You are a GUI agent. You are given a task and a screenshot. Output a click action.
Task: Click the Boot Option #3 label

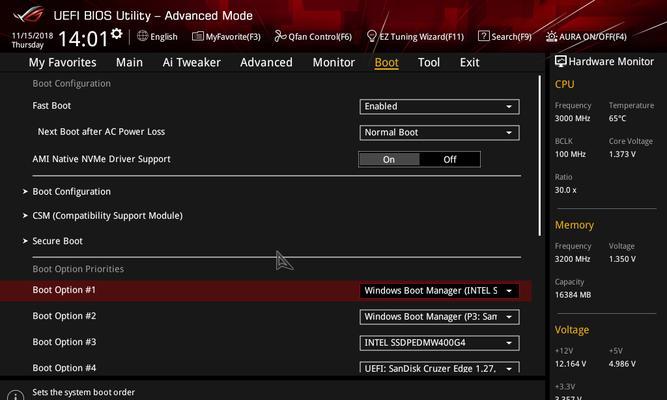pos(64,342)
